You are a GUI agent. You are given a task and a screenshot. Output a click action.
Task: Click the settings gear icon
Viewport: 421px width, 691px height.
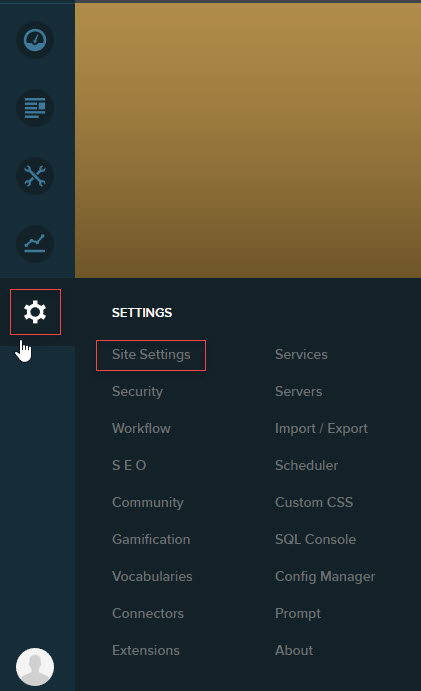coord(35,312)
